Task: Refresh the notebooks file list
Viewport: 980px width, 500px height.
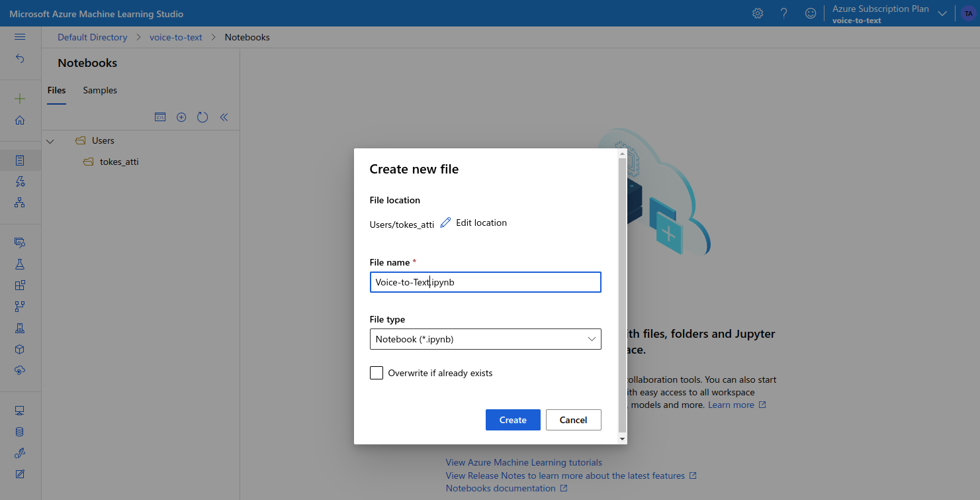Action: coord(202,117)
